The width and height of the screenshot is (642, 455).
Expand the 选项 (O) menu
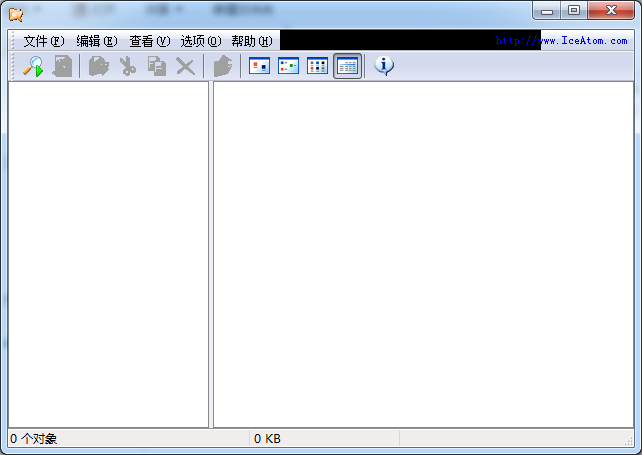point(200,41)
